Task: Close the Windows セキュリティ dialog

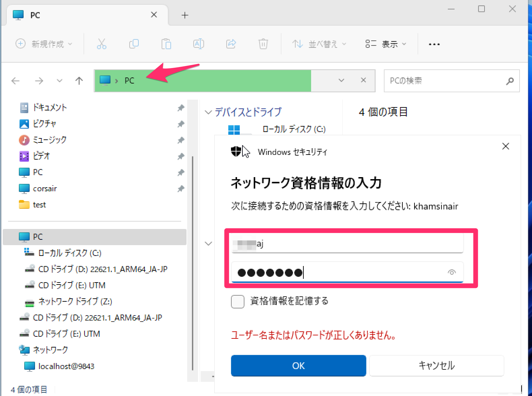Action: tap(505, 146)
